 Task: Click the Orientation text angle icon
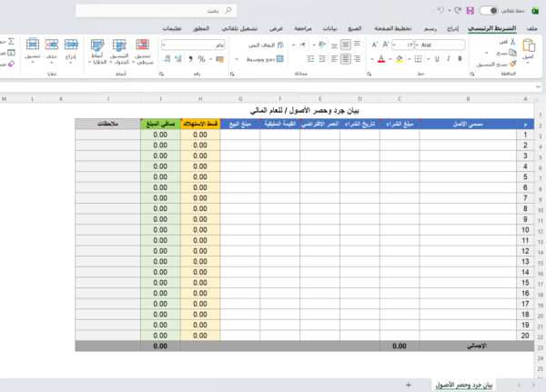pos(322,45)
